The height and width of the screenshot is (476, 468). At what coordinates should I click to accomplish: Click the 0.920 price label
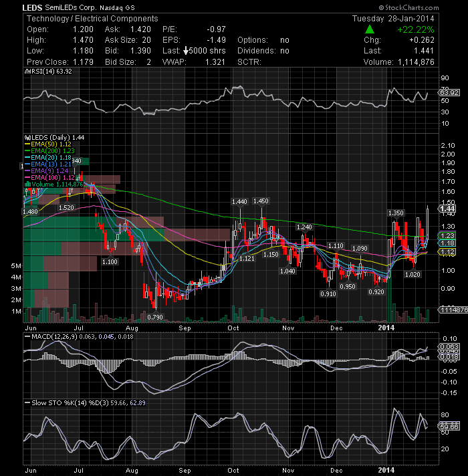click(x=376, y=292)
